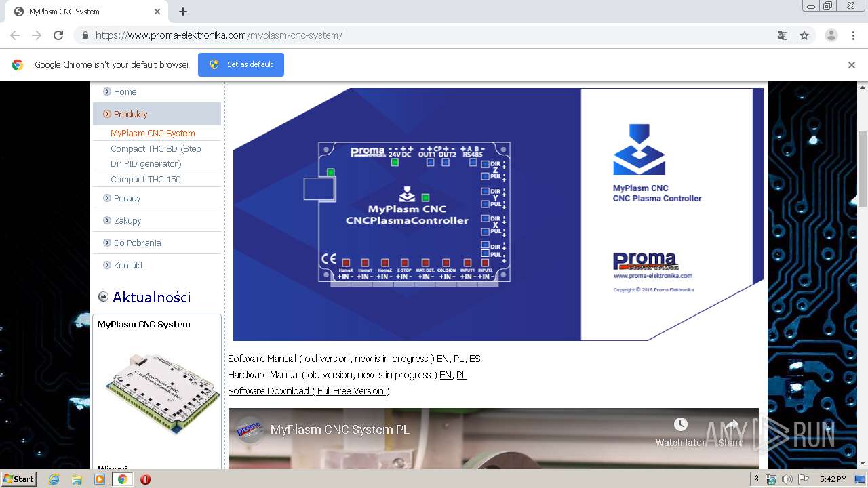Click the Proma channel icon on video

click(250, 429)
